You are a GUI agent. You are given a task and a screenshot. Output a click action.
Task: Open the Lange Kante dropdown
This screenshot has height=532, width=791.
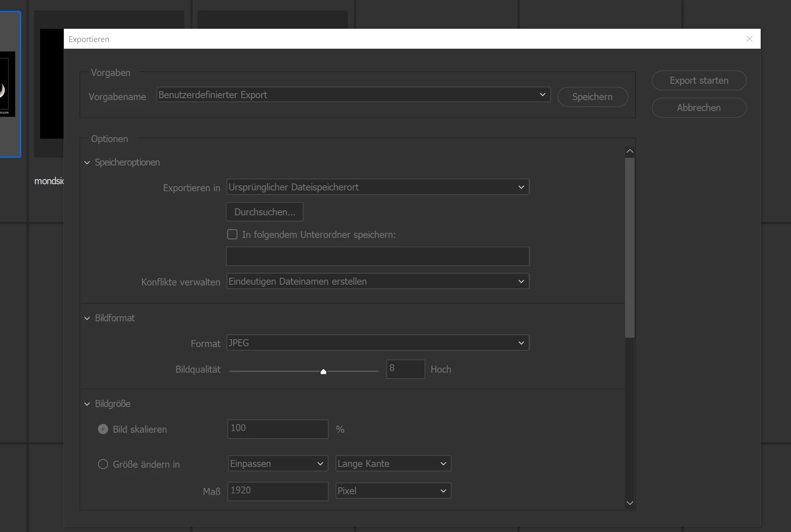[393, 463]
